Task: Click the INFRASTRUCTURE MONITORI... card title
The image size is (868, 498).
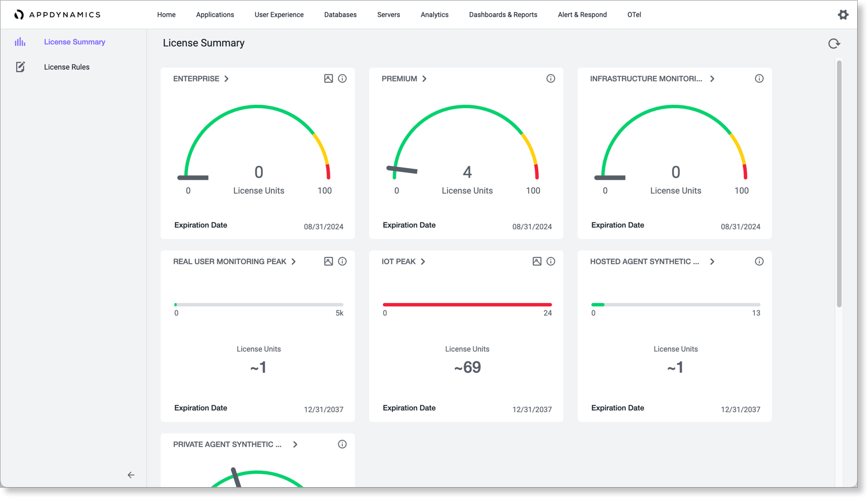Action: pos(646,79)
